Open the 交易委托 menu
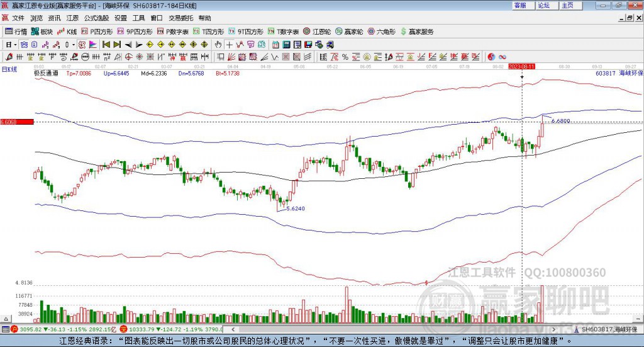644x347 pixels. [180, 18]
